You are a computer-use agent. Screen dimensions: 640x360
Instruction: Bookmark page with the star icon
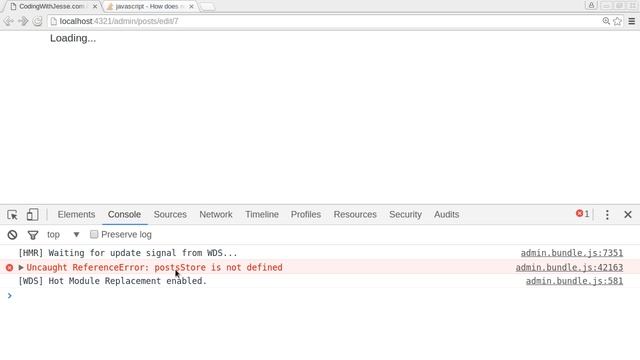click(618, 21)
